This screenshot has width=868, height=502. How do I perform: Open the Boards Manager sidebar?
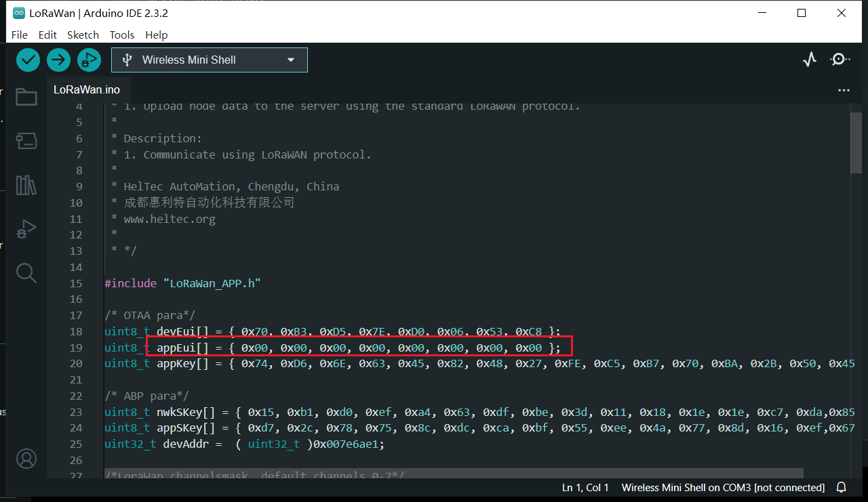26,141
